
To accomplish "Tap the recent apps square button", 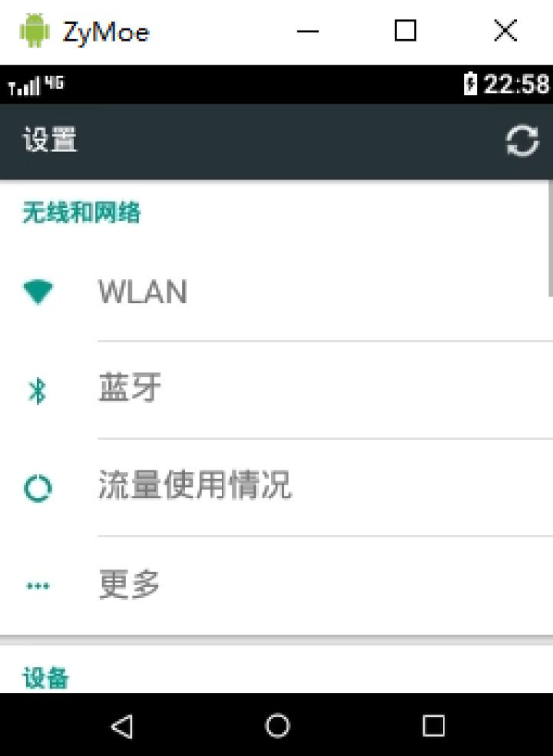I will click(x=433, y=725).
